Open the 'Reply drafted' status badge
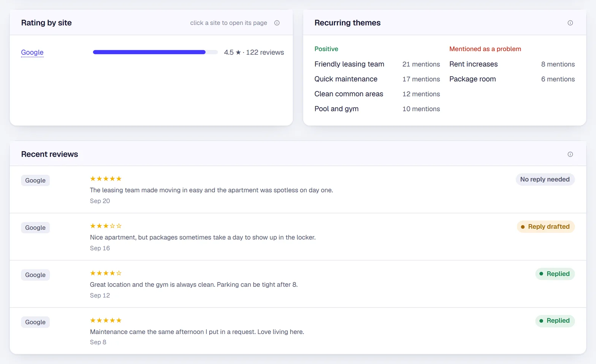 546,227
